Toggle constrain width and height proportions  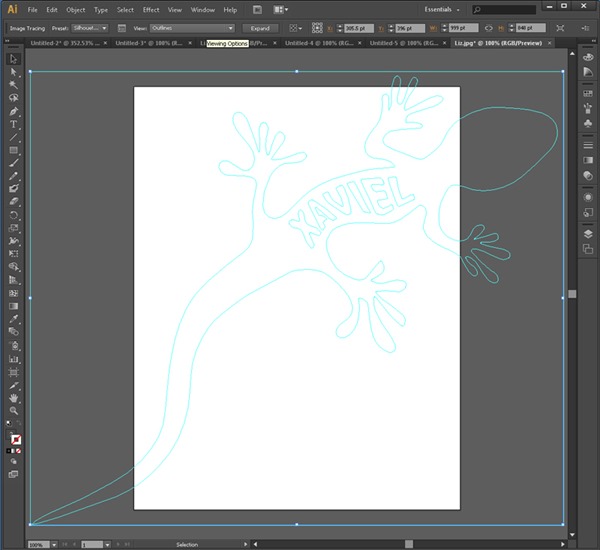click(489, 28)
